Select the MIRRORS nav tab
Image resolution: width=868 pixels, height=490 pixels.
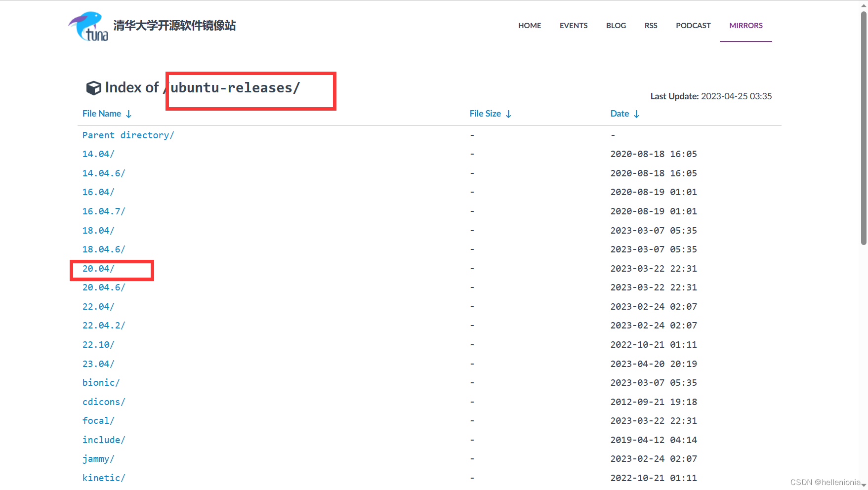746,26
